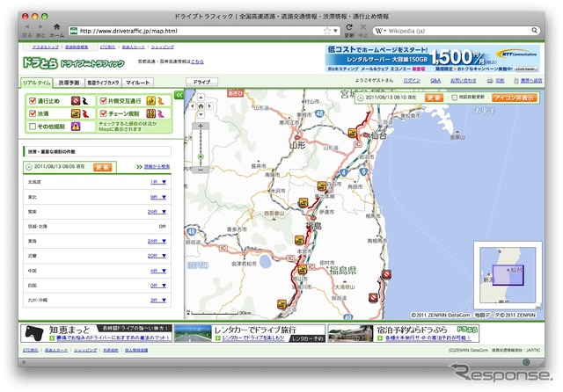Expand the 近畿 20件 dropdown
This screenshot has width=563, height=392.
tap(156, 255)
